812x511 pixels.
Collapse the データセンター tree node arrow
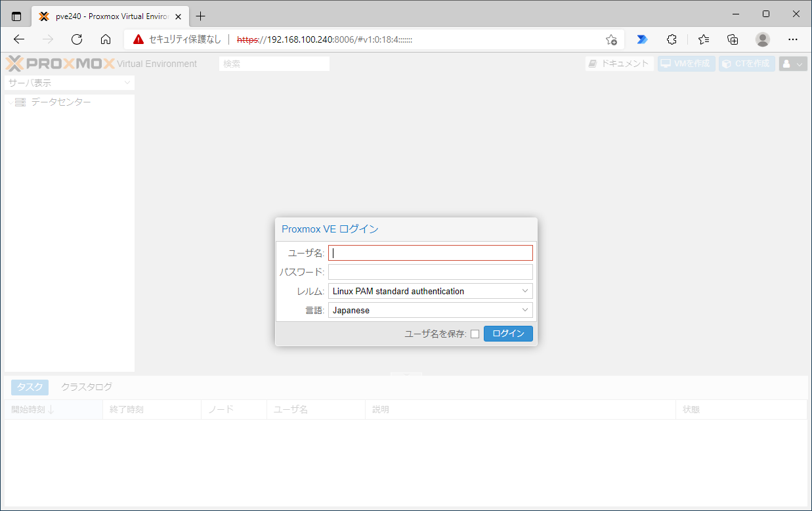(10, 102)
